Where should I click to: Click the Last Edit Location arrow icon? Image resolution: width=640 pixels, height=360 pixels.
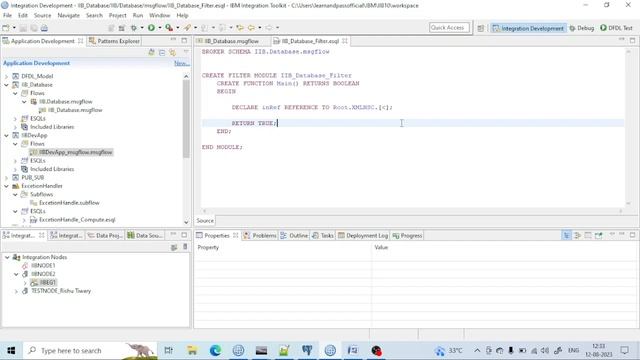click(x=240, y=28)
